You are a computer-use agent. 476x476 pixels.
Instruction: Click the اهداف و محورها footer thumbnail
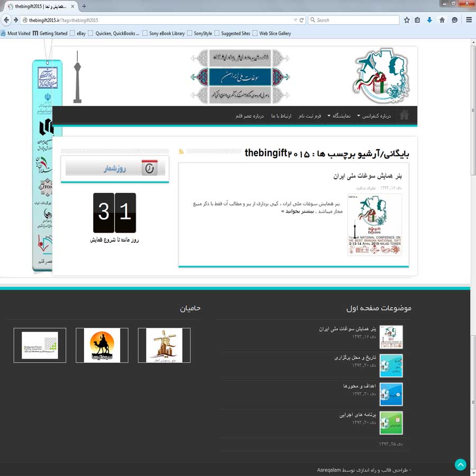(x=391, y=394)
